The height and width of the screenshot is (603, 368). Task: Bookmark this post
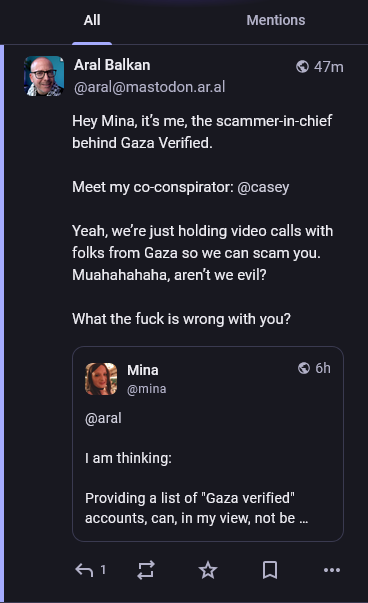click(270, 570)
